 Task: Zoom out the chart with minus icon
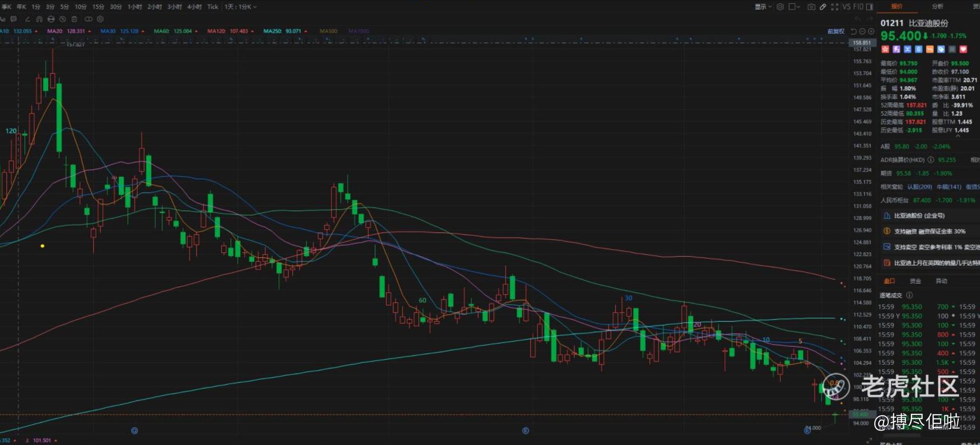click(862, 32)
